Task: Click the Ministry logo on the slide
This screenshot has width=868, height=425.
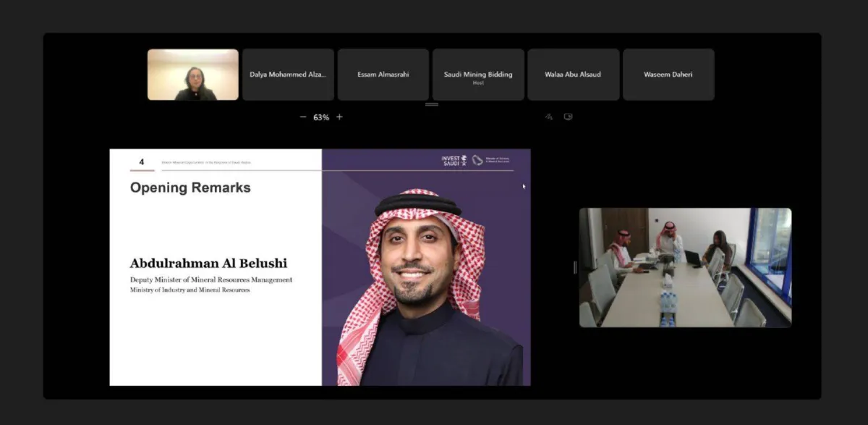Action: click(x=492, y=161)
